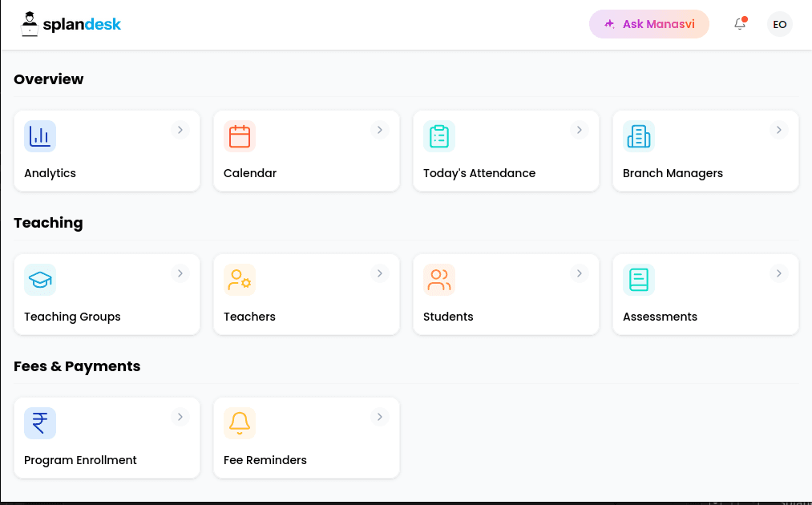Click the Teaching Groups graduation cap icon
The width and height of the screenshot is (812, 505).
[x=40, y=280]
